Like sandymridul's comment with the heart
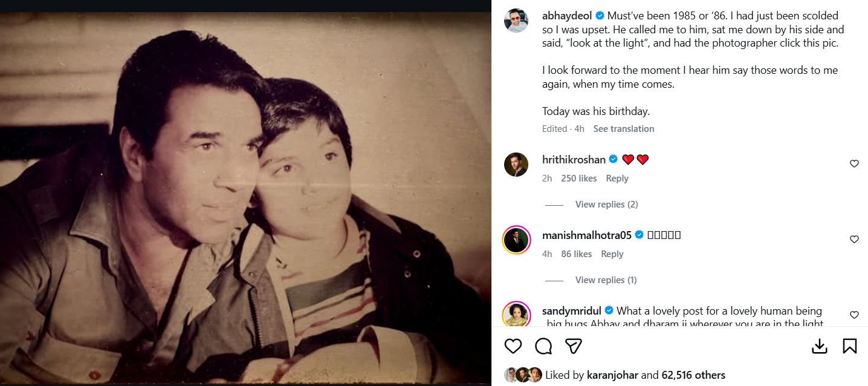 click(854, 315)
